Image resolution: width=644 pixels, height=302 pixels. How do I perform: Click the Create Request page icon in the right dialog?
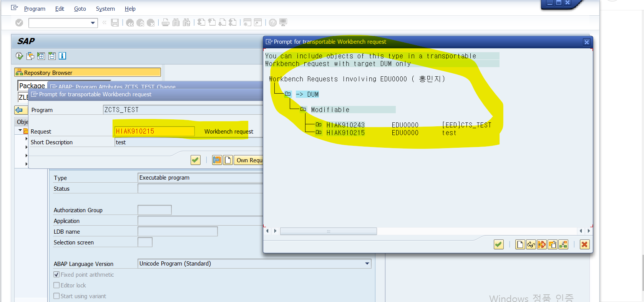(x=520, y=244)
